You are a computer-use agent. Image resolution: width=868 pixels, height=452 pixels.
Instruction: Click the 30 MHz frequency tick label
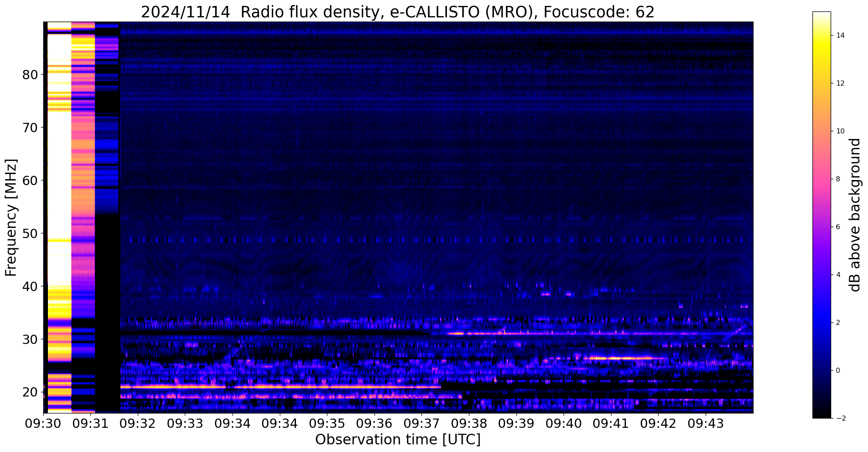30,339
